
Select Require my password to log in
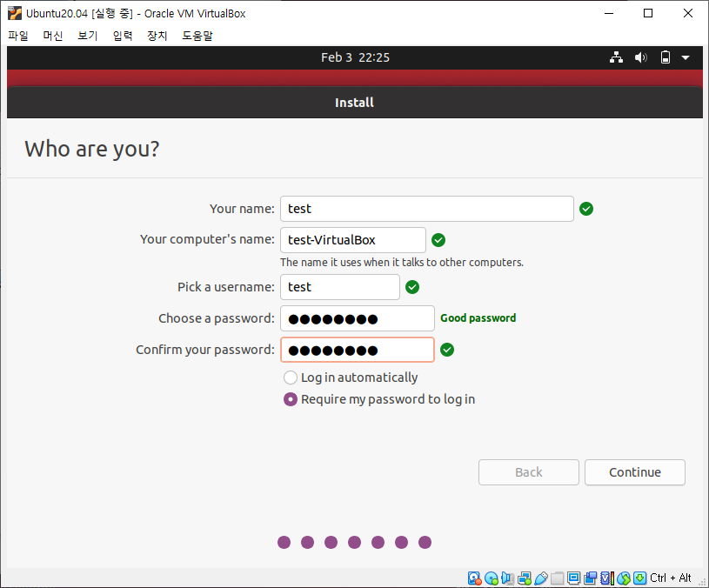tap(379, 399)
